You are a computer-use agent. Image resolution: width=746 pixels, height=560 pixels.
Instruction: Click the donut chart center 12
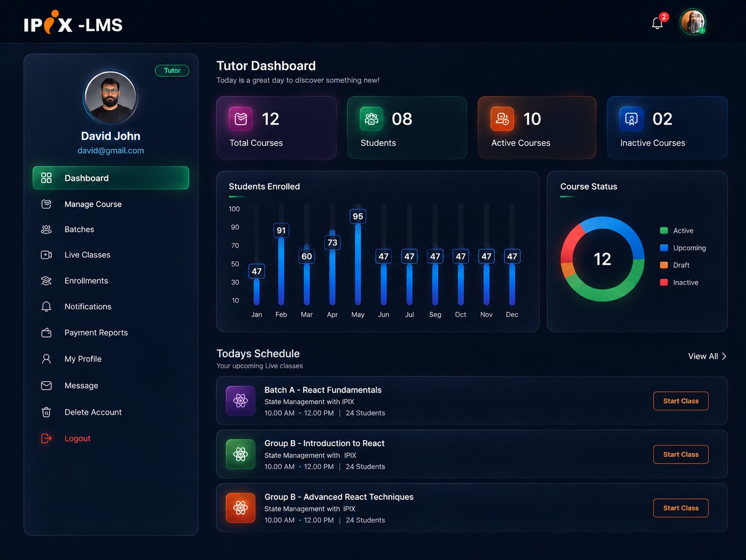602,259
